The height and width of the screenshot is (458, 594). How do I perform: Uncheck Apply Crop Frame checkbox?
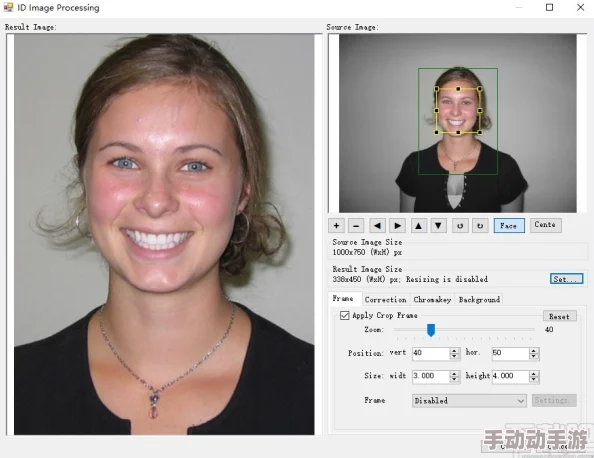pos(344,315)
